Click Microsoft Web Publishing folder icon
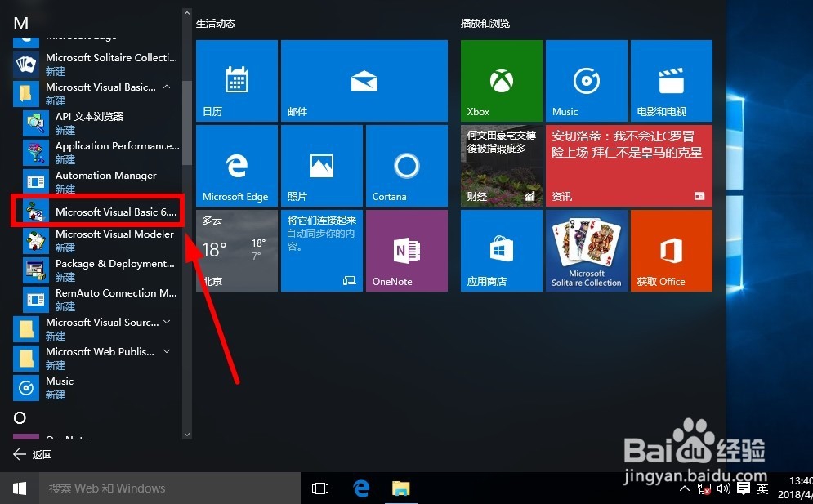813x504 pixels. tap(26, 359)
